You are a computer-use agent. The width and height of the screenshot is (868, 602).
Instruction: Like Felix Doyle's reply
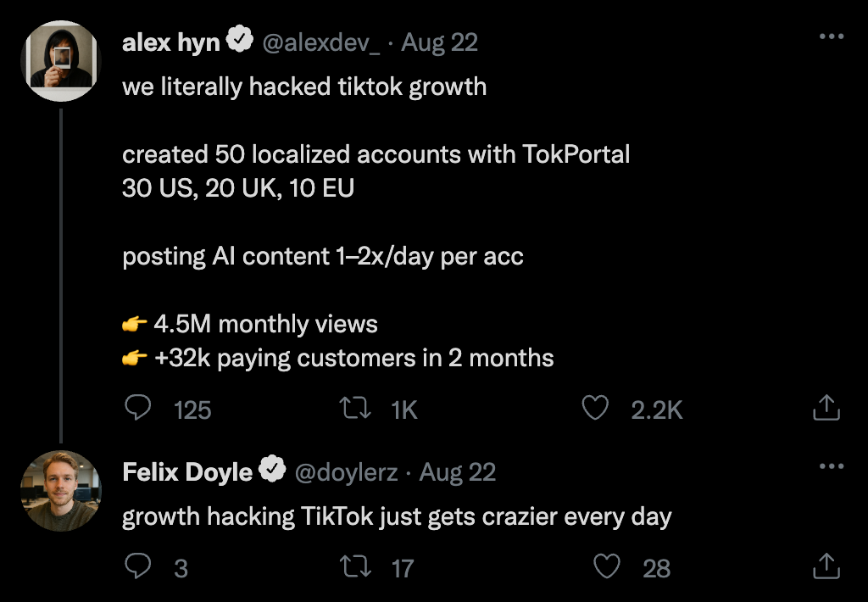(x=606, y=566)
